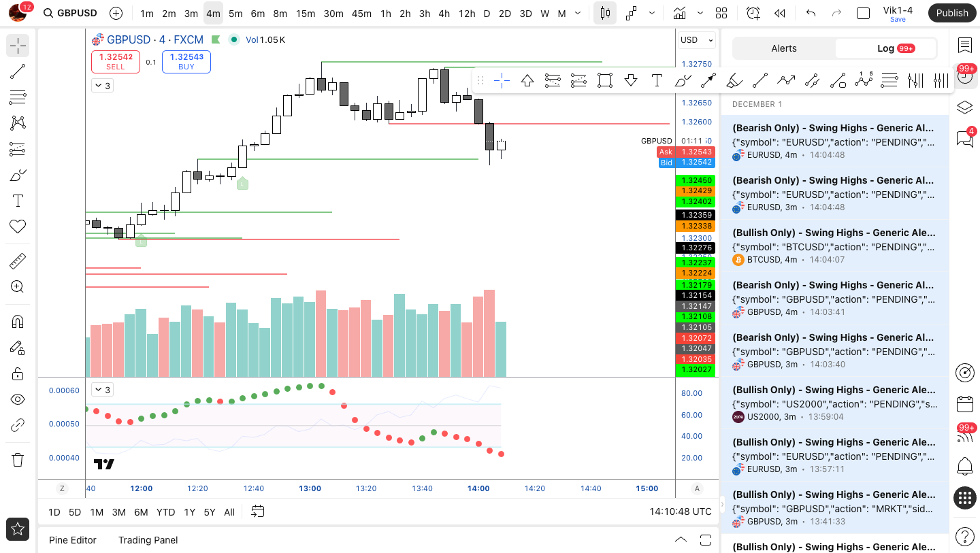Select the brush tool in left sidebar
The width and height of the screenshot is (980, 553).
tap(18, 175)
